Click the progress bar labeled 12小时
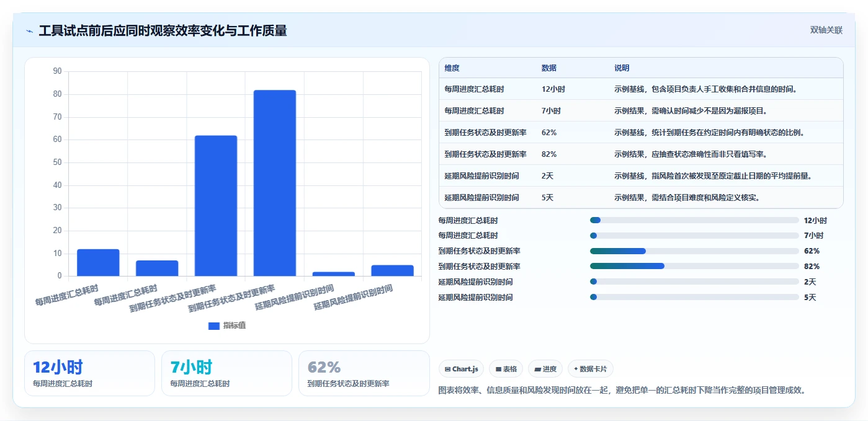The image size is (868, 421). 694,220
